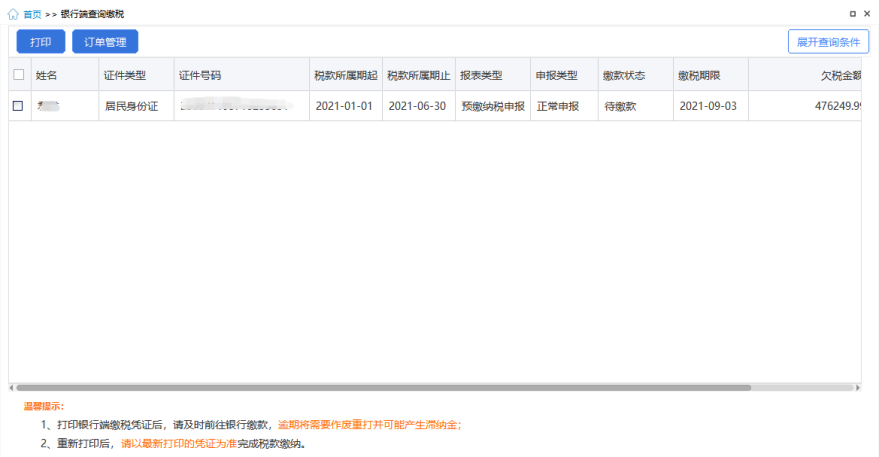Check the row checkbox for 居民身份证 record
Viewport: 879px width, 457px height.
click(18, 105)
